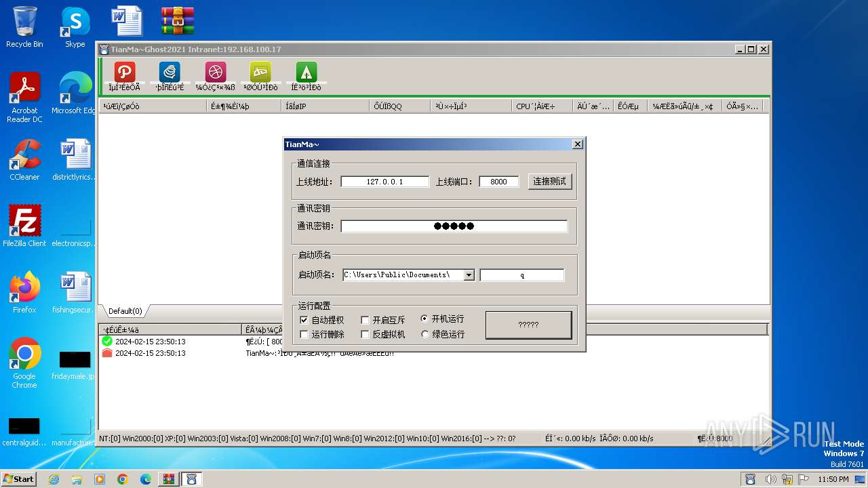Enable the 反虚拟机 checkbox
The image size is (868, 488).
tap(365, 334)
